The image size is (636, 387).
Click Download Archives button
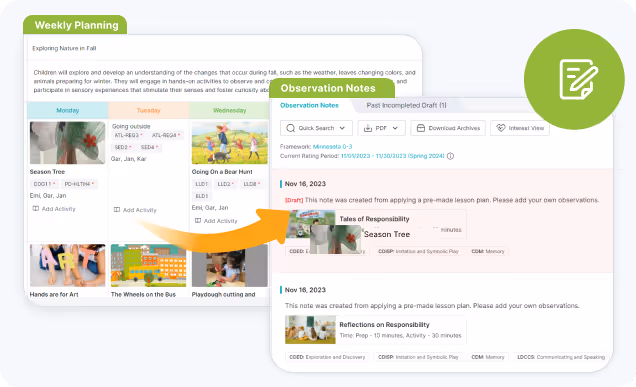(448, 128)
